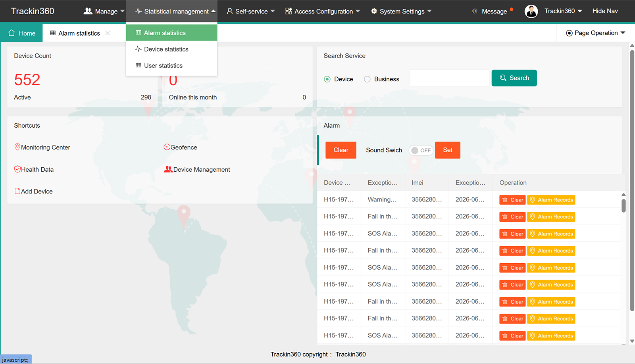Click the Set button

pyautogui.click(x=448, y=150)
